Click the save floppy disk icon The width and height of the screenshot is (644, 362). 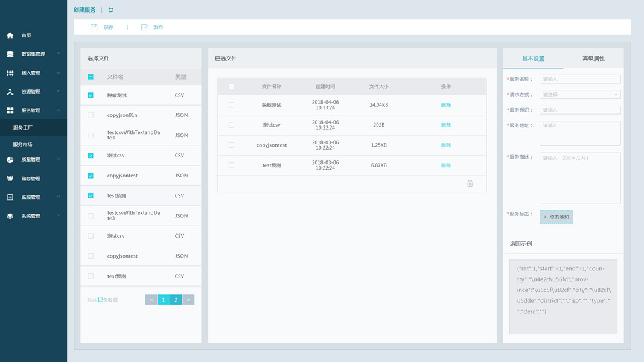click(94, 27)
